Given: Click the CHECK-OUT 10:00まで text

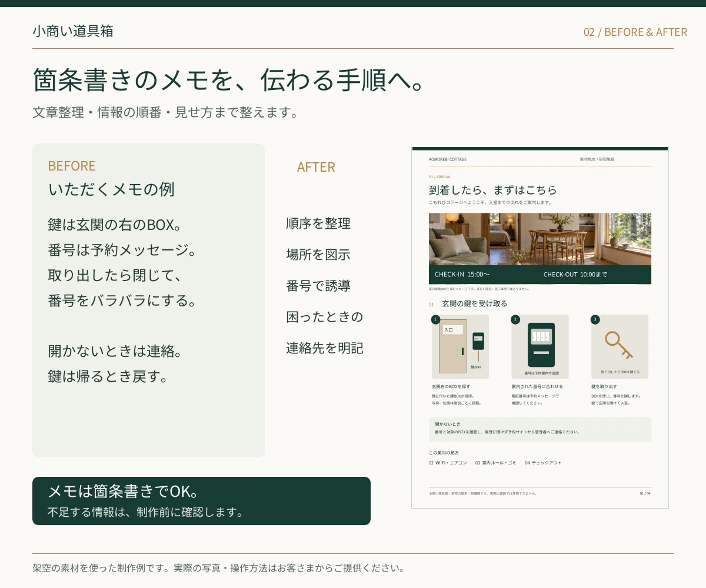Looking at the screenshot, I should (x=575, y=275).
